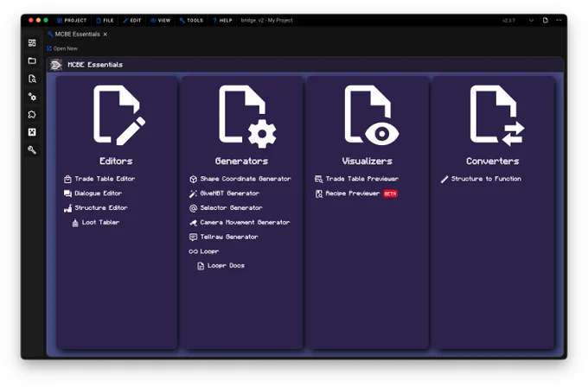Open Structure to Function converter
588x387 pixels.
click(x=481, y=179)
